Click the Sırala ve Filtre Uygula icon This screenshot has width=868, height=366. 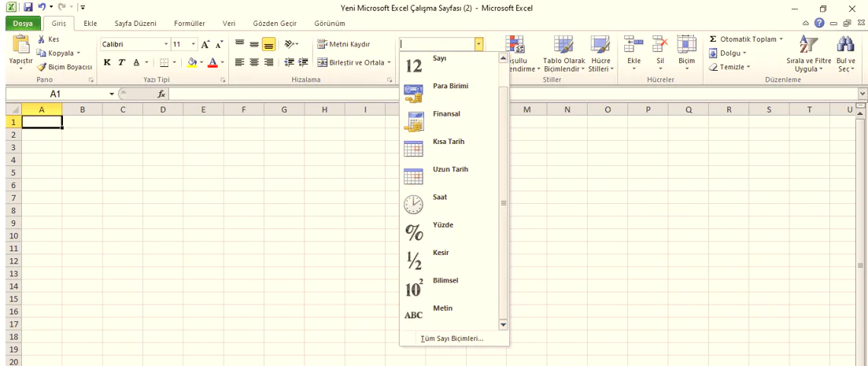[808, 46]
